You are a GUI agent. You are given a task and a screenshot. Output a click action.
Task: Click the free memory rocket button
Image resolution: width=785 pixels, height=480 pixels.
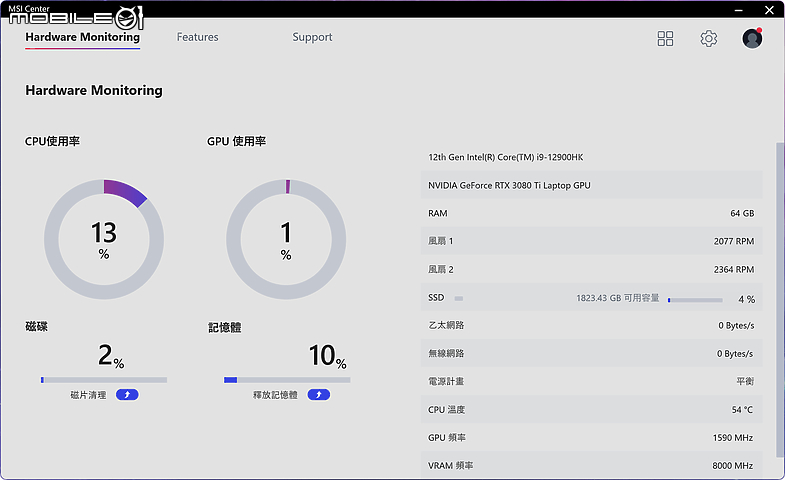(318, 395)
